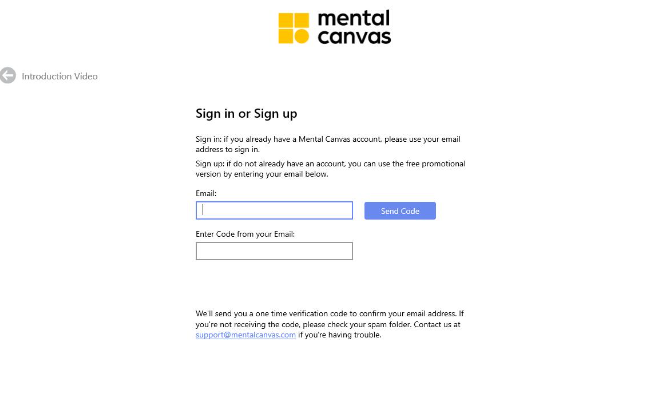The image size is (666, 399).
Task: Click the one time verification code notice
Action: tap(330, 324)
